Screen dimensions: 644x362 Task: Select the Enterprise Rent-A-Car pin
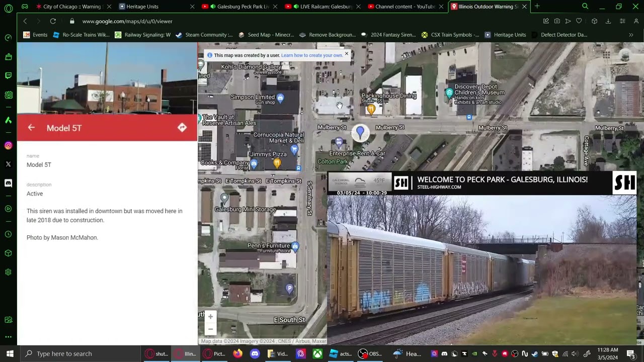339,142
